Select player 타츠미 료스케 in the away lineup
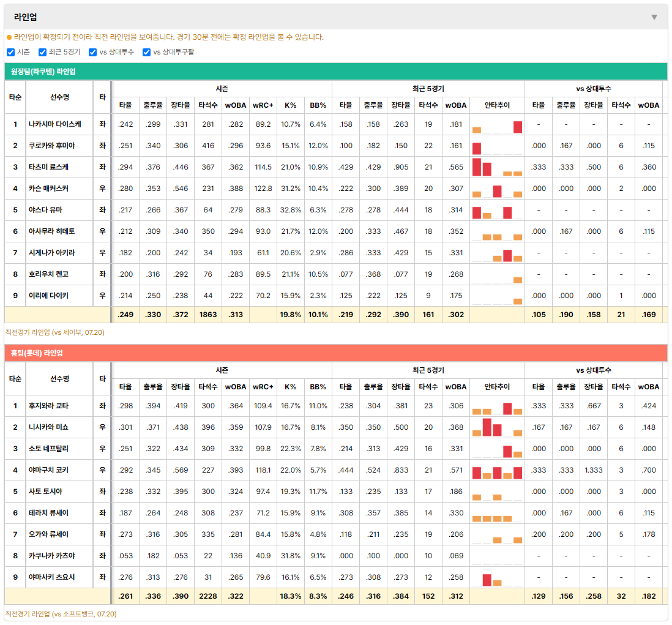The width and height of the screenshot is (672, 625). pyautogui.click(x=48, y=167)
